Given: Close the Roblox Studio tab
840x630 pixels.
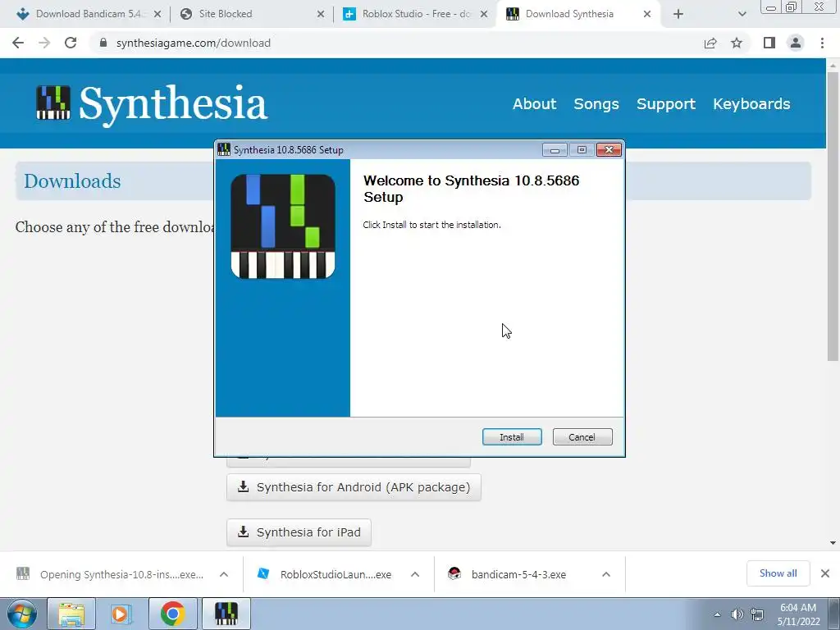Looking at the screenshot, I should pos(484,14).
